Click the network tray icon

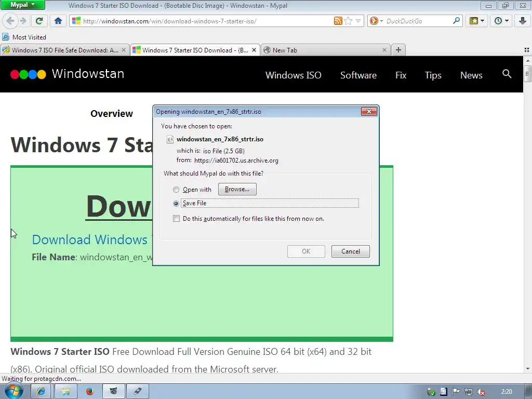(x=469, y=392)
